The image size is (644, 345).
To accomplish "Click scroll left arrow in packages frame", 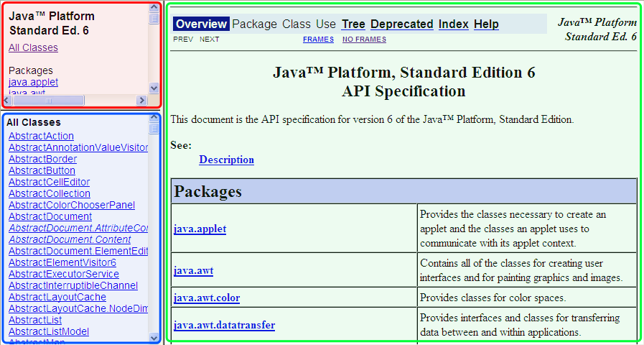I will 8,101.
